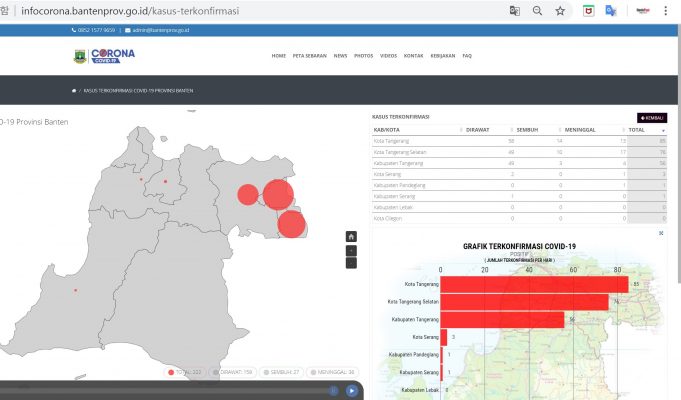Toggle the SEMBUH legend filter
681x400 pixels.
tap(282, 372)
